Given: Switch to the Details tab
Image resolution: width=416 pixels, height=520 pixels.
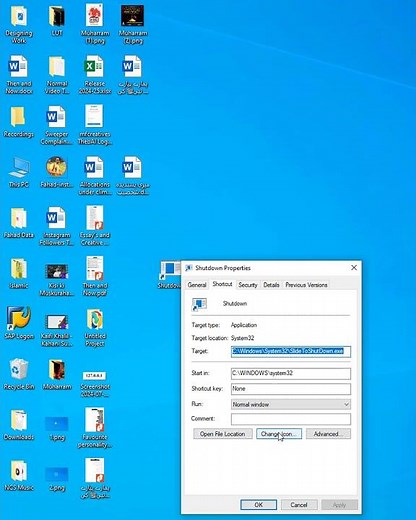Looking at the screenshot, I should pos(271,285).
